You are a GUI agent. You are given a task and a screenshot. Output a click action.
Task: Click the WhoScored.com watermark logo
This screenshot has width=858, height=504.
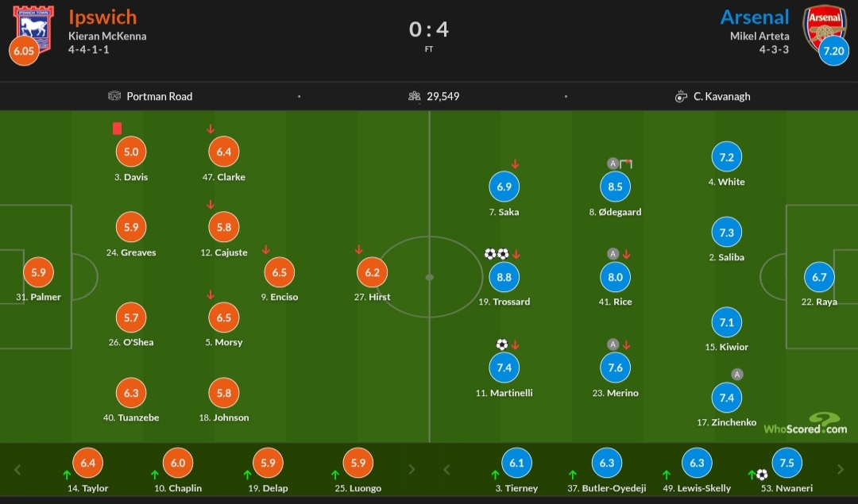coord(806,424)
